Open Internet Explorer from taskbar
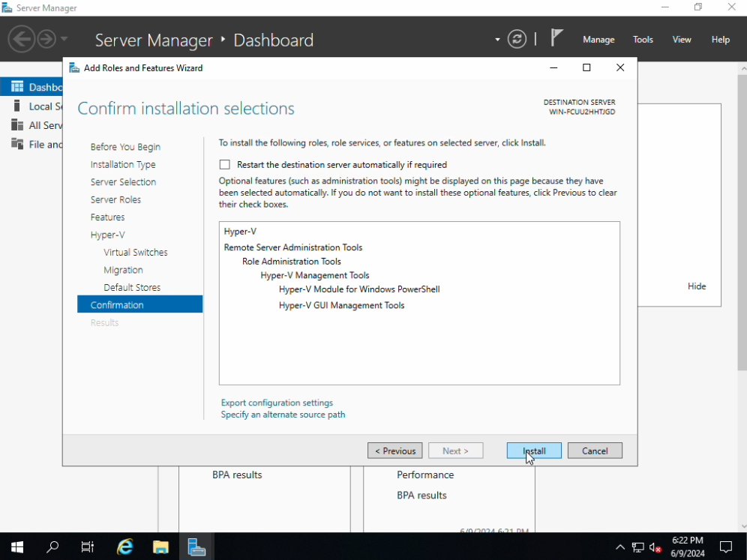Viewport: 747px width, 560px height. [124, 547]
